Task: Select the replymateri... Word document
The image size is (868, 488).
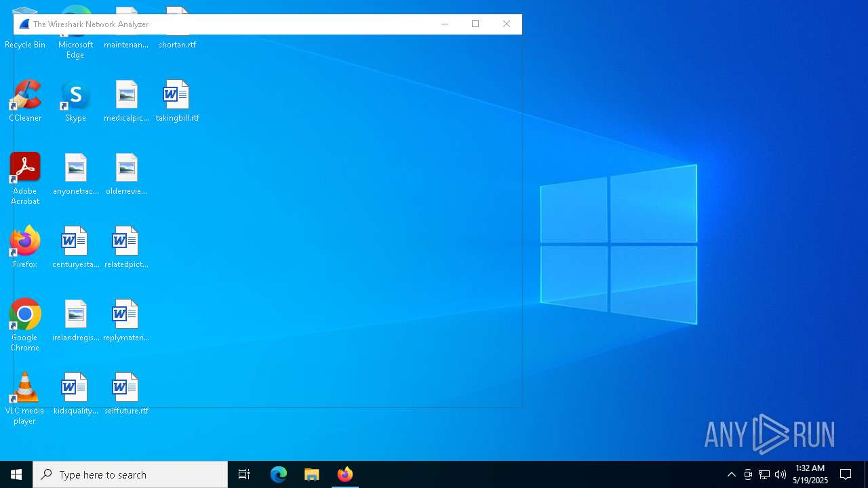Action: pyautogui.click(x=126, y=321)
